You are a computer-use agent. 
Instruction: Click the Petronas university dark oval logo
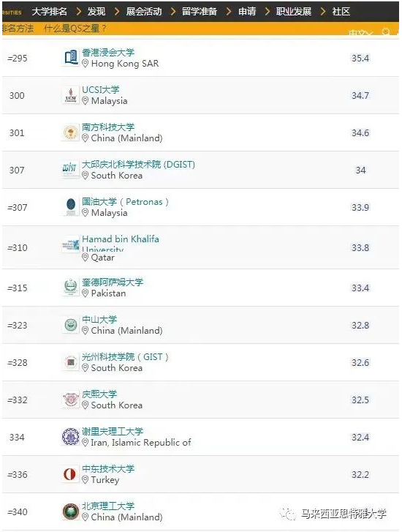[x=71, y=207]
